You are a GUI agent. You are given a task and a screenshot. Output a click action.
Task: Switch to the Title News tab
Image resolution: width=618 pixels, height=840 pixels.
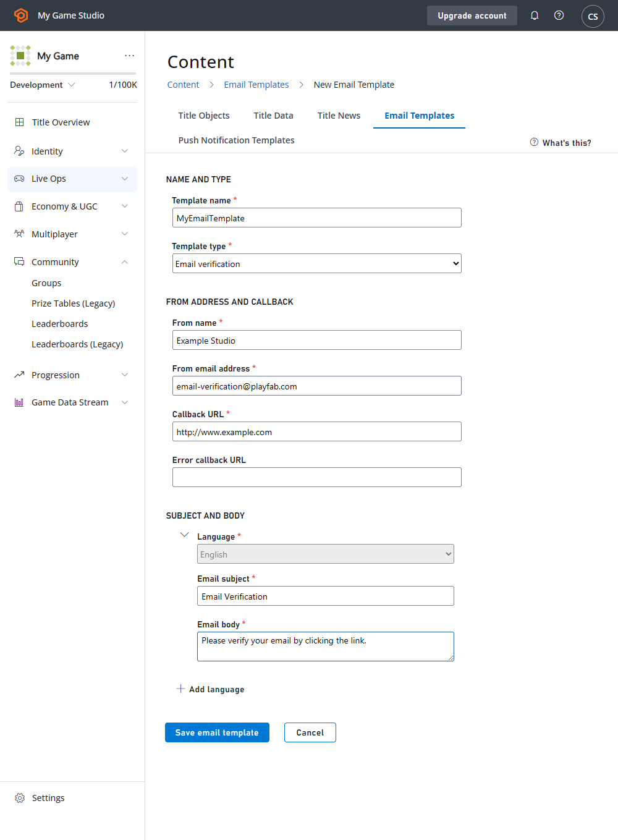(339, 116)
